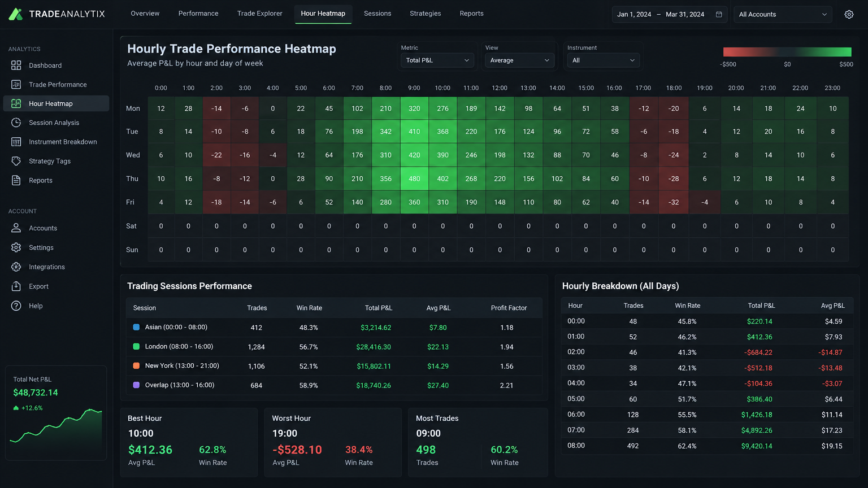Click the Export sidebar icon
The image size is (868, 488).
pos(16,286)
